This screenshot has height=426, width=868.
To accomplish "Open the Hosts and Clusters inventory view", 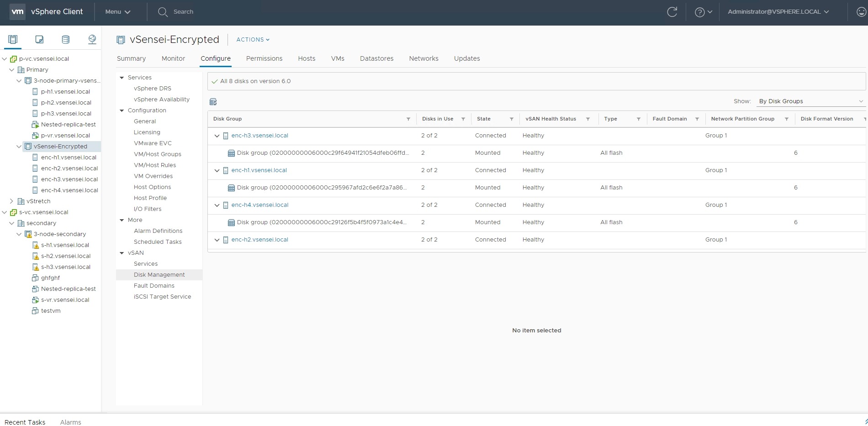I will (x=13, y=40).
